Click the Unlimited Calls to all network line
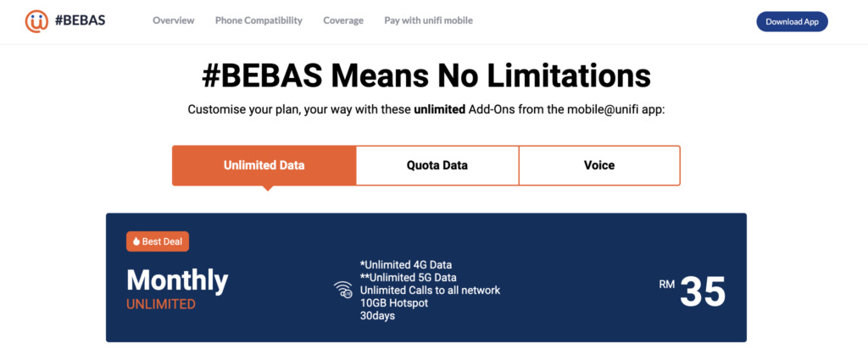 point(431,291)
